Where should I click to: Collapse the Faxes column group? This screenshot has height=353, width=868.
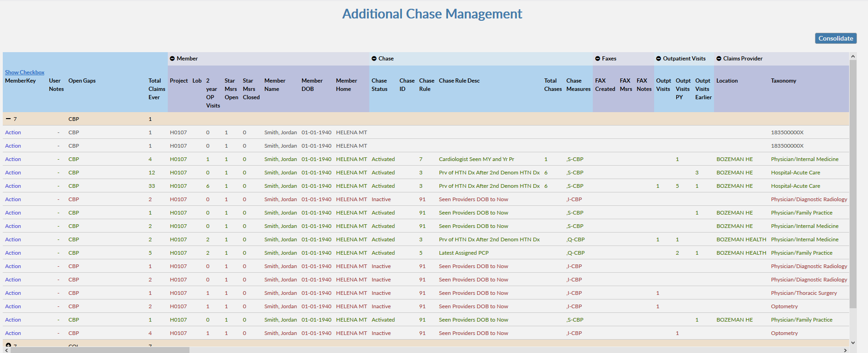pos(598,59)
